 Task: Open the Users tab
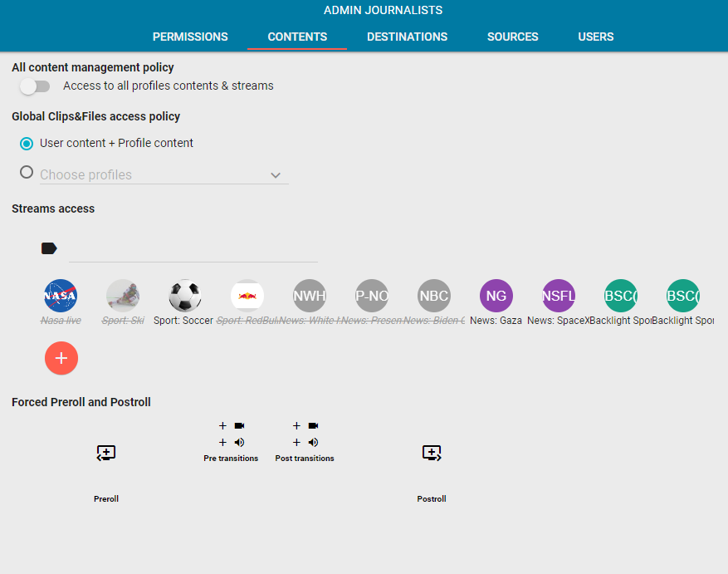596,37
